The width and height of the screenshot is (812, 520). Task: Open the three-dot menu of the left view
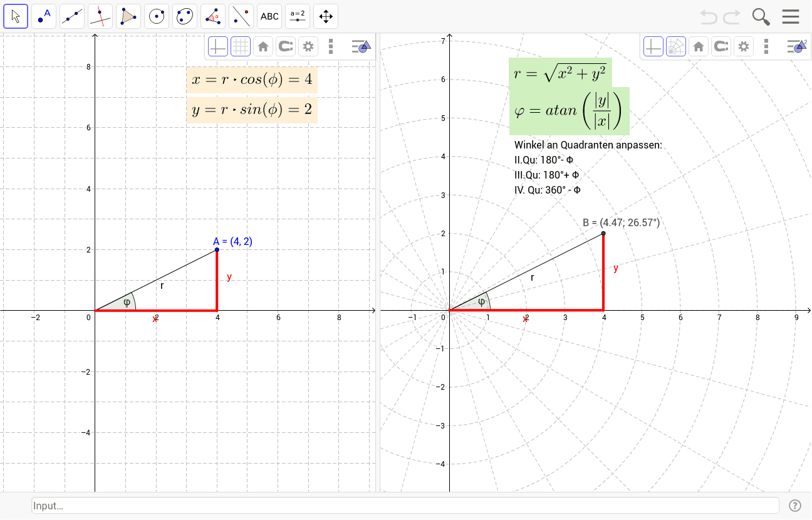[331, 46]
